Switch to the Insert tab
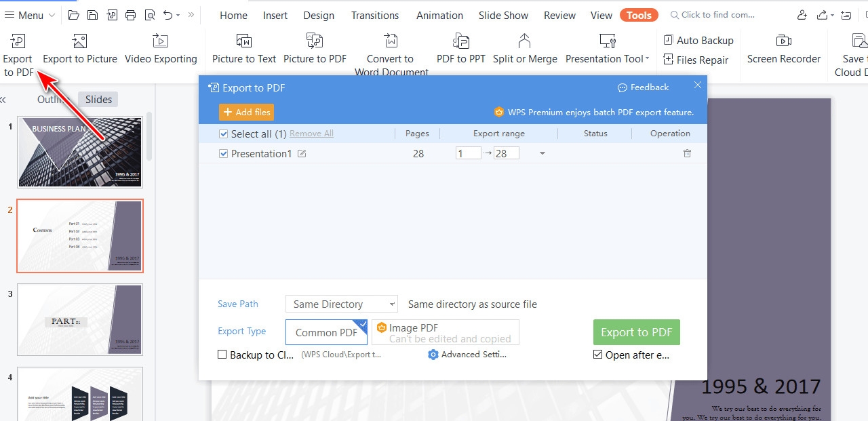Screen dimensions: 868x421 pyautogui.click(x=275, y=15)
